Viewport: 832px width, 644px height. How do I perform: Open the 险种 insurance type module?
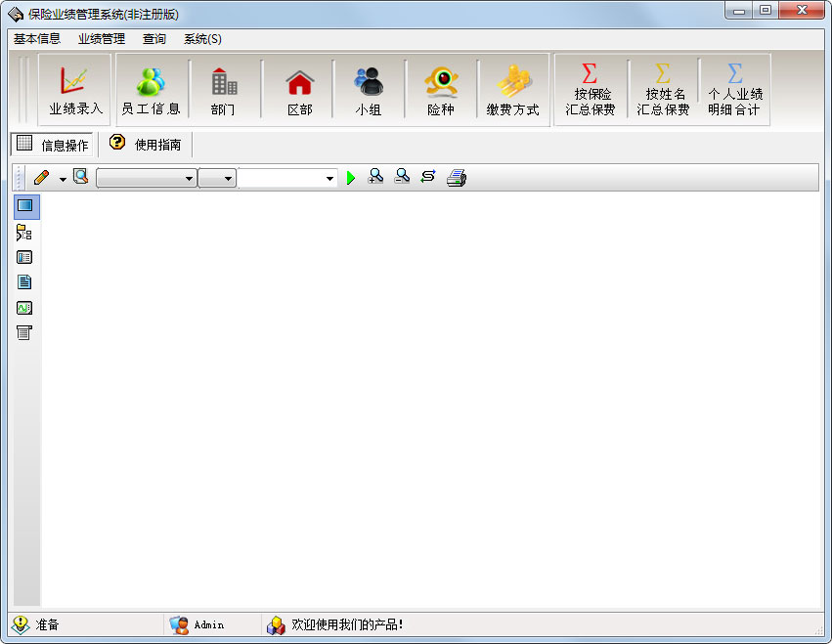[440, 90]
